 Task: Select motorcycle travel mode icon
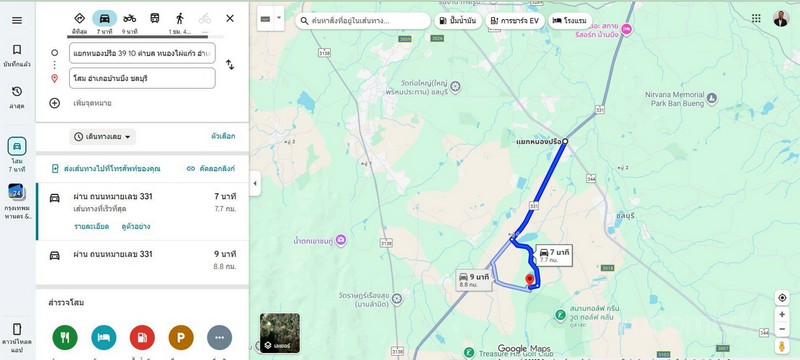pos(130,18)
